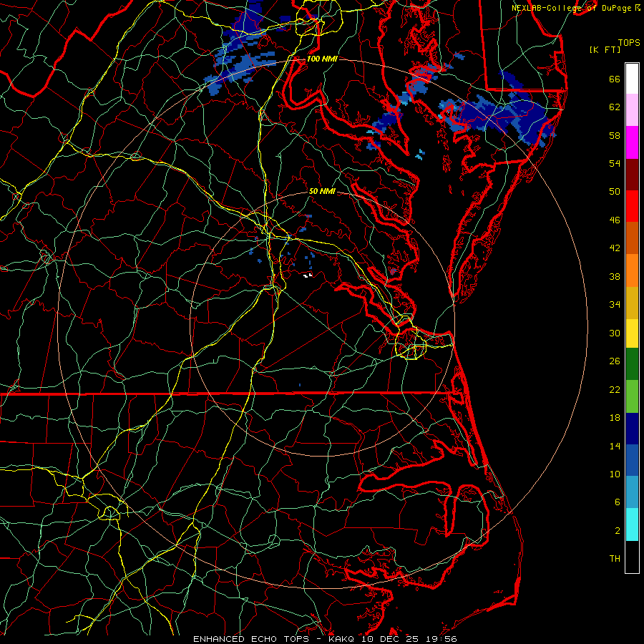Screen dimensions: 644x644
Task: Click the legend value '38'
Action: pyautogui.click(x=615, y=276)
